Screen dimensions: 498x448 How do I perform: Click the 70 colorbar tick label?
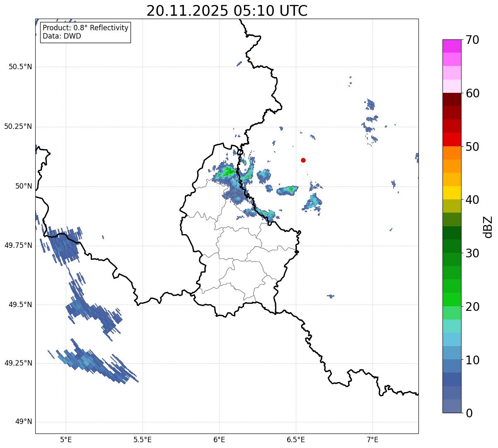[x=472, y=40]
